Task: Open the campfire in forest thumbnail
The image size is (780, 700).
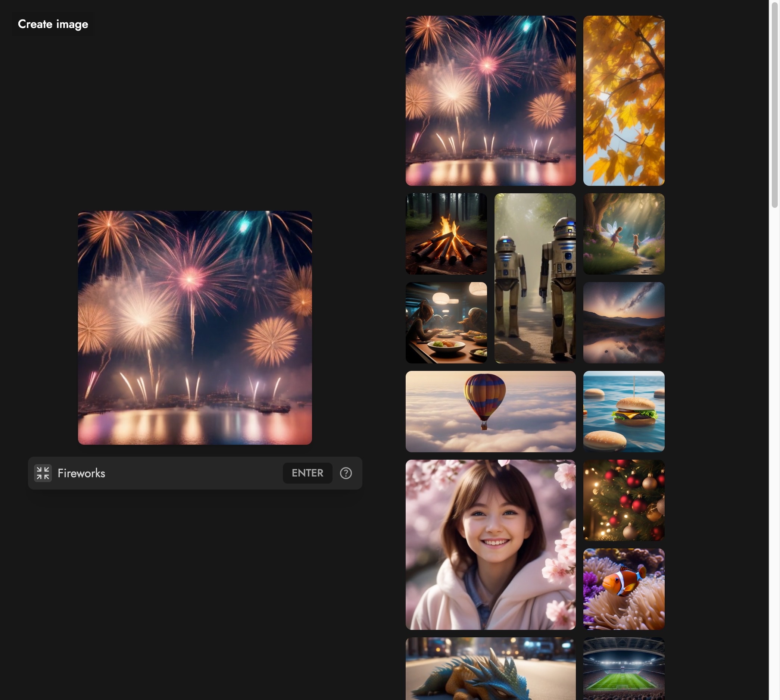Action: [x=446, y=234]
